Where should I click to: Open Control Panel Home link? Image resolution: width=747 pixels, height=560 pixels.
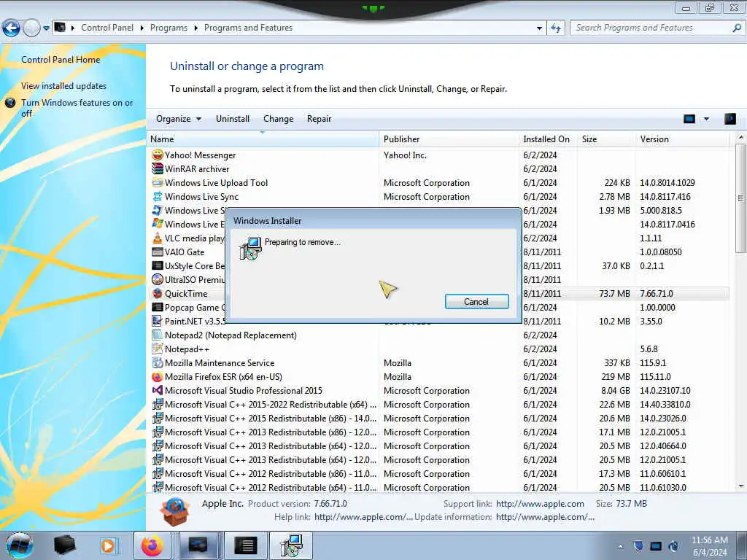tap(61, 60)
